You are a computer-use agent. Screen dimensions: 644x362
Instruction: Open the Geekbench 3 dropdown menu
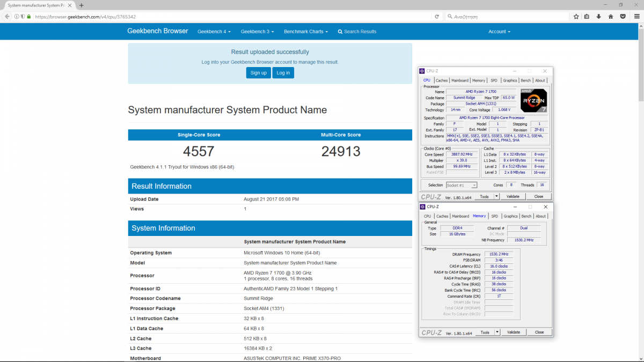click(x=257, y=32)
